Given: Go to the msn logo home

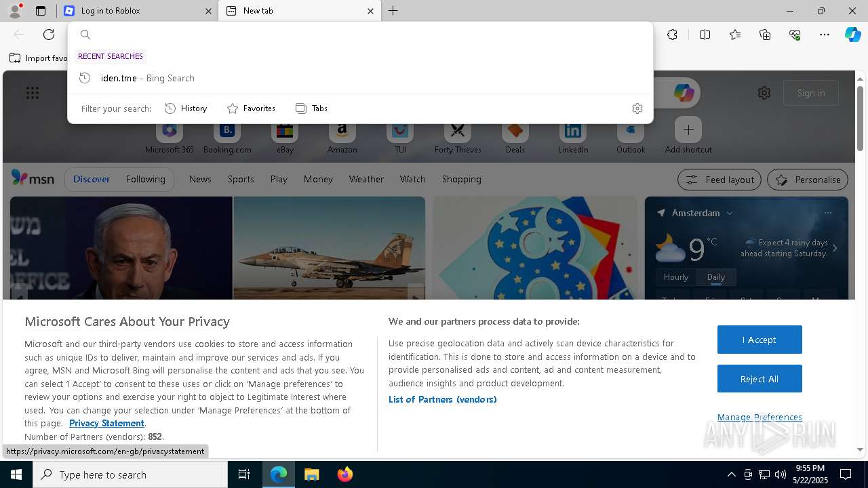Looking at the screenshot, I should point(33,178).
